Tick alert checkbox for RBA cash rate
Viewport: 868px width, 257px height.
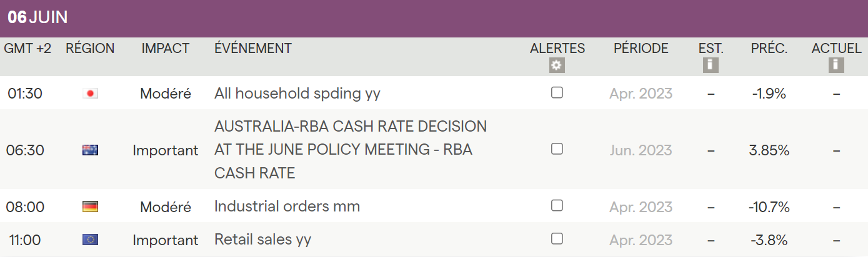coord(557,149)
